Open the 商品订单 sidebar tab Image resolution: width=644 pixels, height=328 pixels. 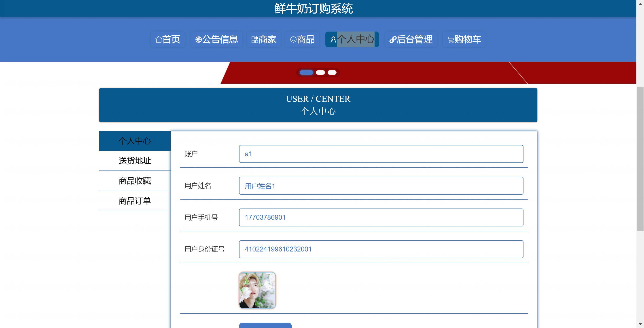coord(135,201)
